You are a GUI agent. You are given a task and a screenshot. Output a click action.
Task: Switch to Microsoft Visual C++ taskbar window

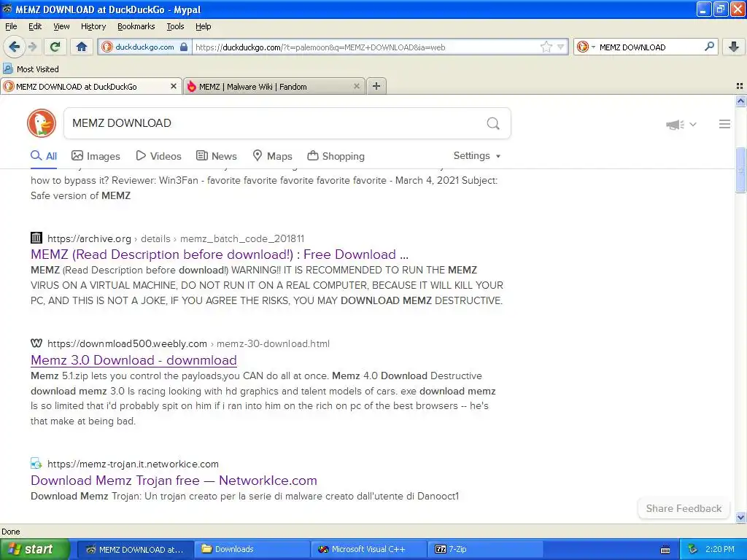pyautogui.click(x=368, y=549)
